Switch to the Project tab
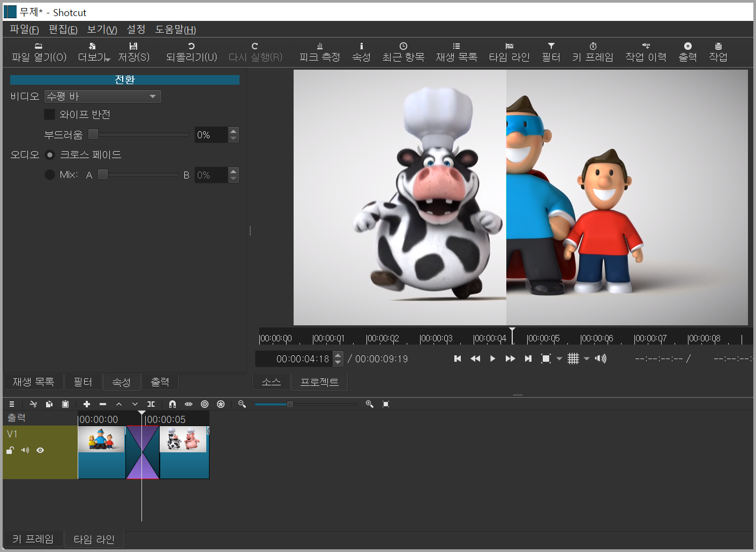The height and width of the screenshot is (552, 756). (319, 382)
